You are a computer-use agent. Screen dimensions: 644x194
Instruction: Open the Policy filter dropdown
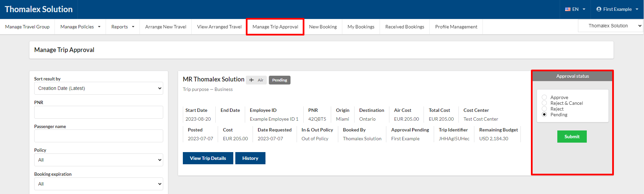(x=99, y=160)
